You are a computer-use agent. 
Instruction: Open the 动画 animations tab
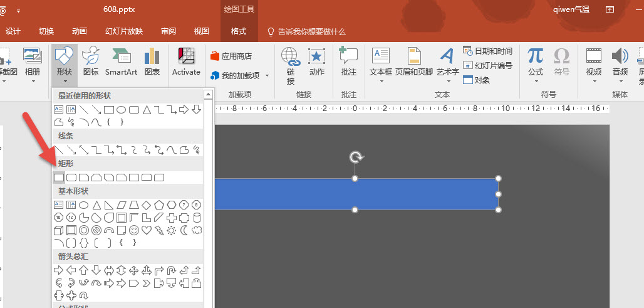[x=80, y=31]
